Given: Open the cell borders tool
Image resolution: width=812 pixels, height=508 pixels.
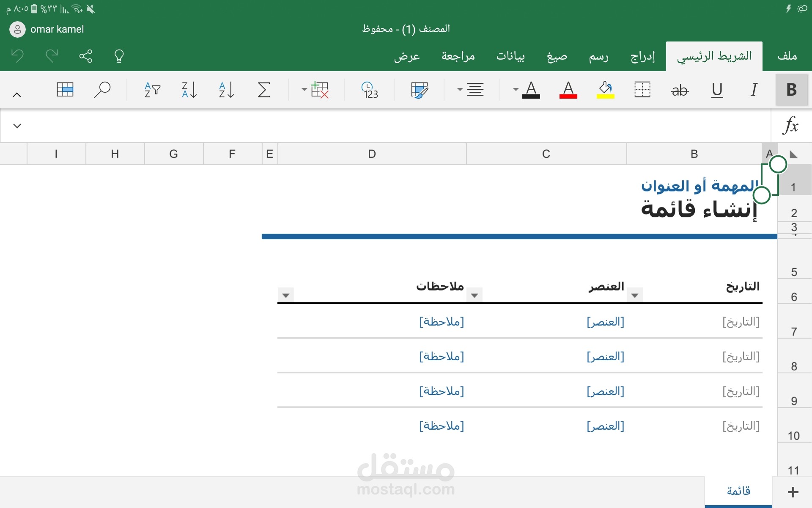Looking at the screenshot, I should [642, 90].
